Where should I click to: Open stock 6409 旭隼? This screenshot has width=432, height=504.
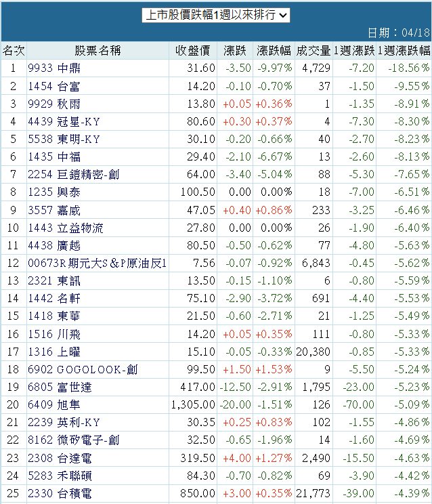click(x=54, y=405)
